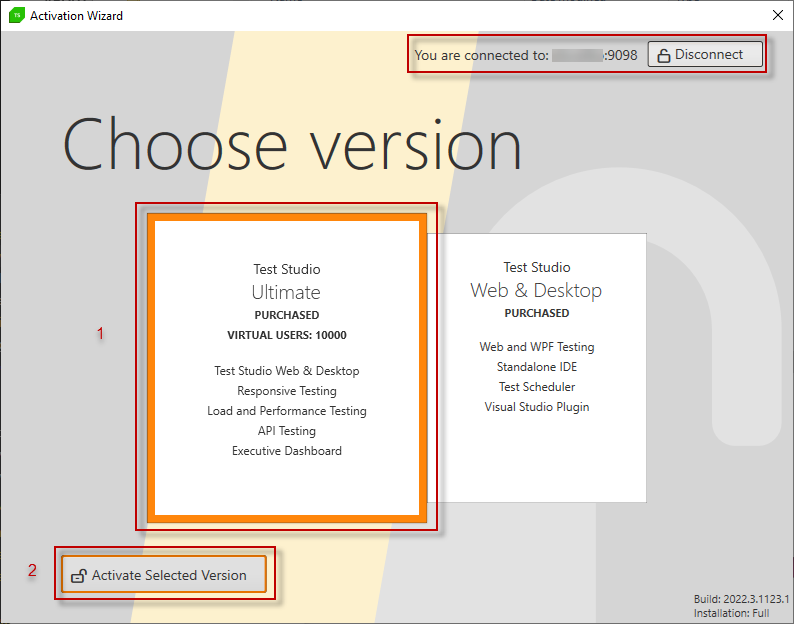Image resolution: width=794 pixels, height=624 pixels.
Task: Click the 'Installation: Full' text
Action: (731, 613)
